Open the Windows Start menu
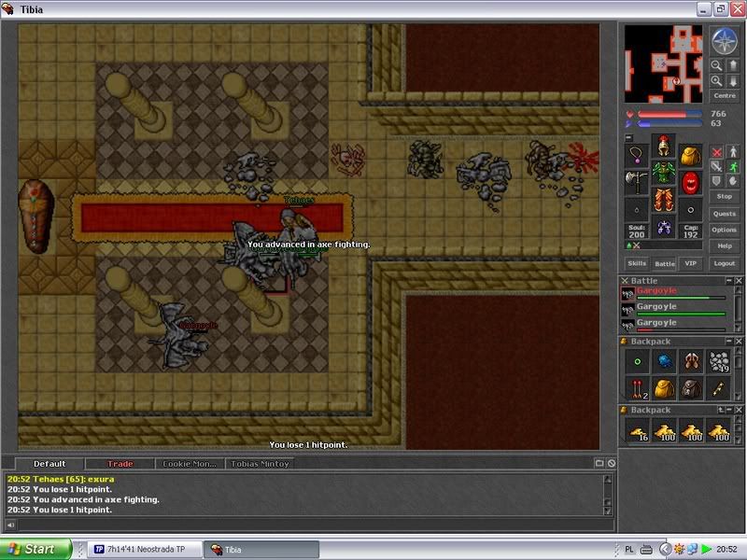Viewport: 747px width, 560px height. tap(35, 549)
